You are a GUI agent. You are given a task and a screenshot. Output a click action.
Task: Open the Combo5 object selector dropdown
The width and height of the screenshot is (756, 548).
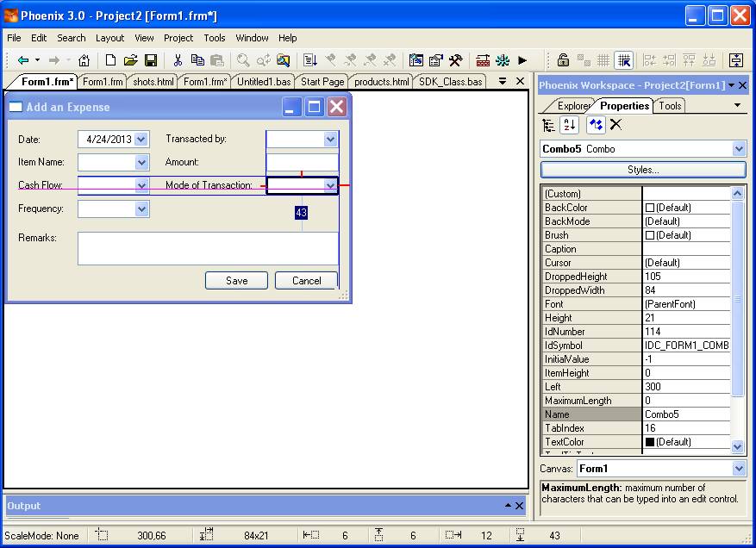coord(739,149)
